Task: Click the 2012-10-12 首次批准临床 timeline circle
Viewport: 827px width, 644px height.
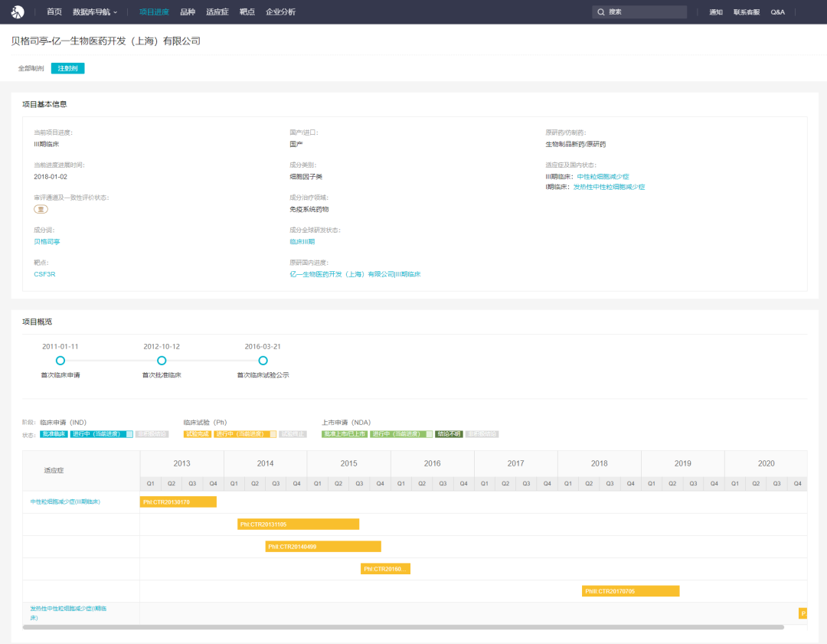Action: (x=162, y=361)
